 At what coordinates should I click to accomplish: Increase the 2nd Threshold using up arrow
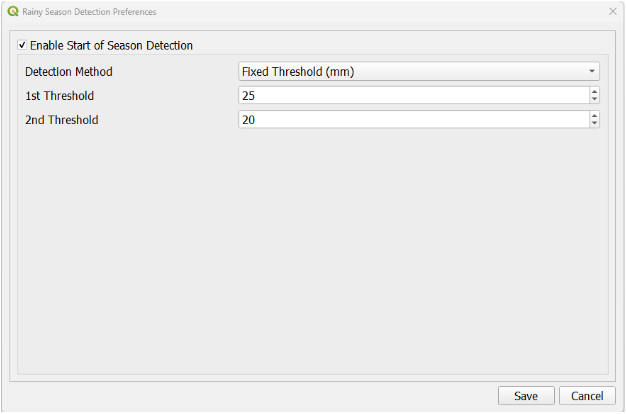coord(594,115)
